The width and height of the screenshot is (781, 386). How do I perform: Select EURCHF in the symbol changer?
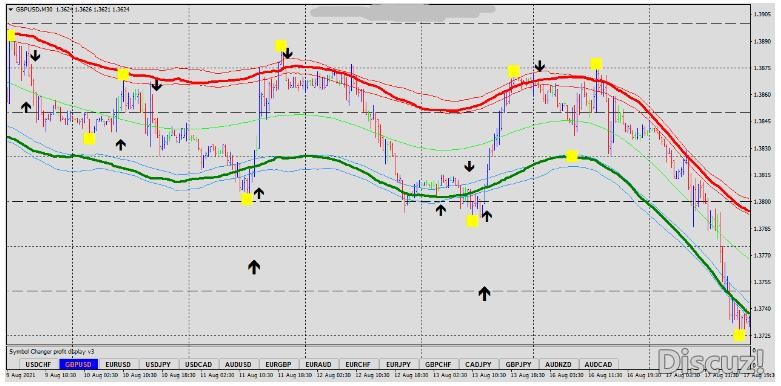pos(359,364)
